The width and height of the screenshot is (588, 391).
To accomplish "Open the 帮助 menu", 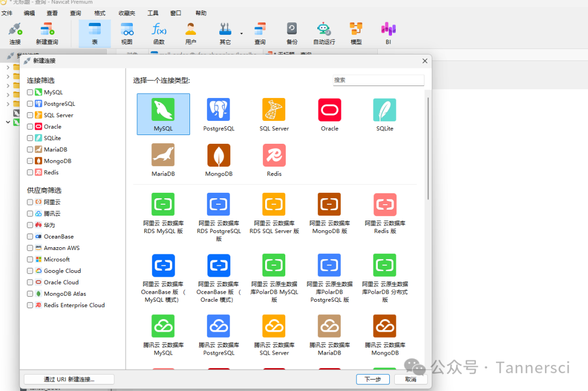I will click(x=201, y=13).
